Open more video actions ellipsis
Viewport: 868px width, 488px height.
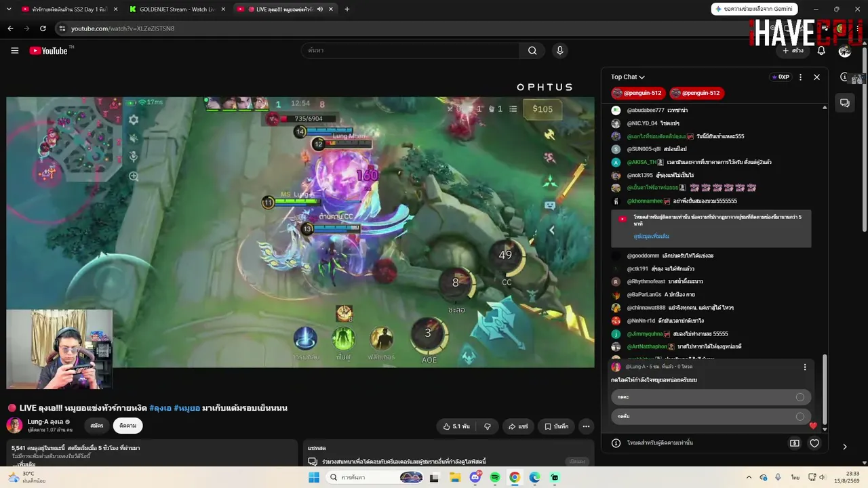click(587, 426)
